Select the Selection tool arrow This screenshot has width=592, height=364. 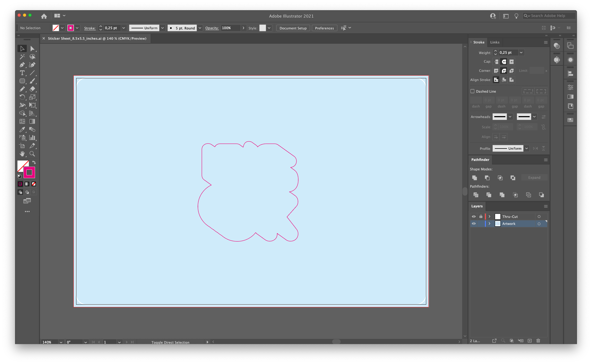click(22, 49)
